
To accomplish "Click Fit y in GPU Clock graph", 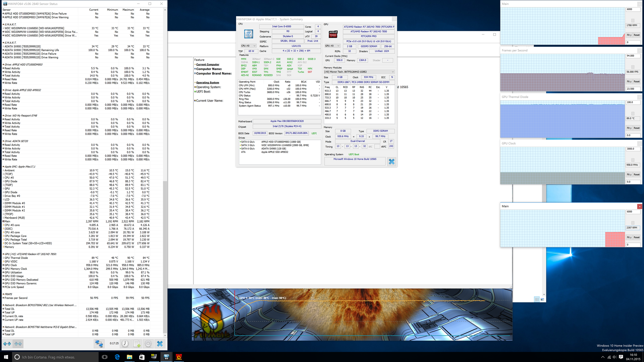I will tap(629, 175).
